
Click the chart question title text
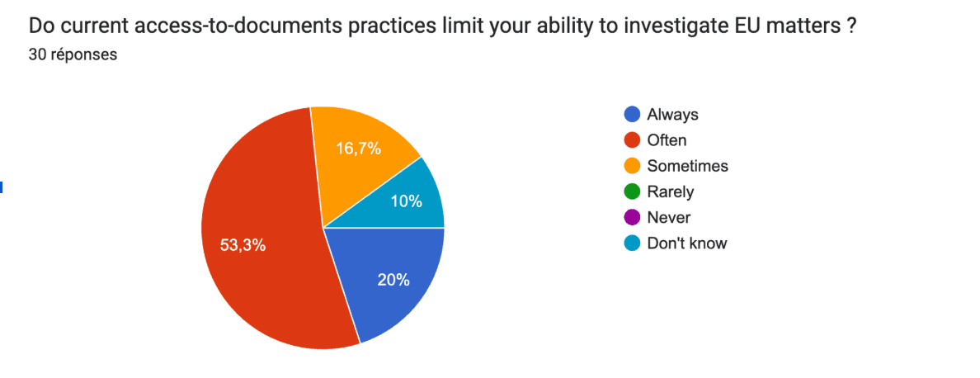(x=441, y=27)
